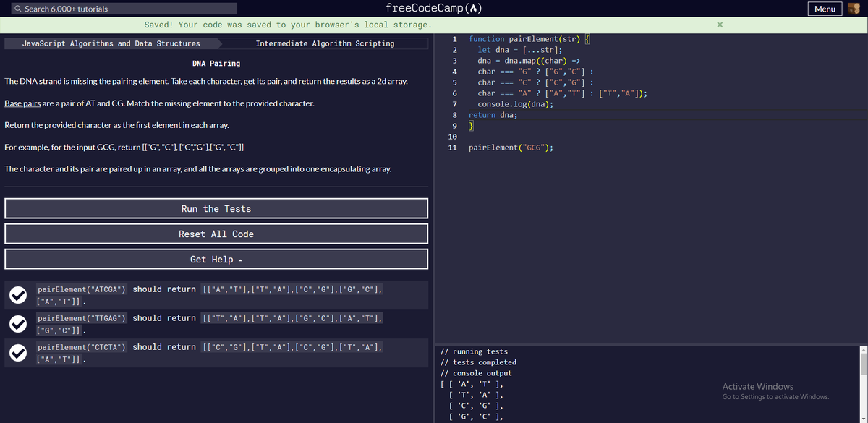Click the ATCGA test passed checkmark
This screenshot has height=423, width=868.
(x=17, y=295)
